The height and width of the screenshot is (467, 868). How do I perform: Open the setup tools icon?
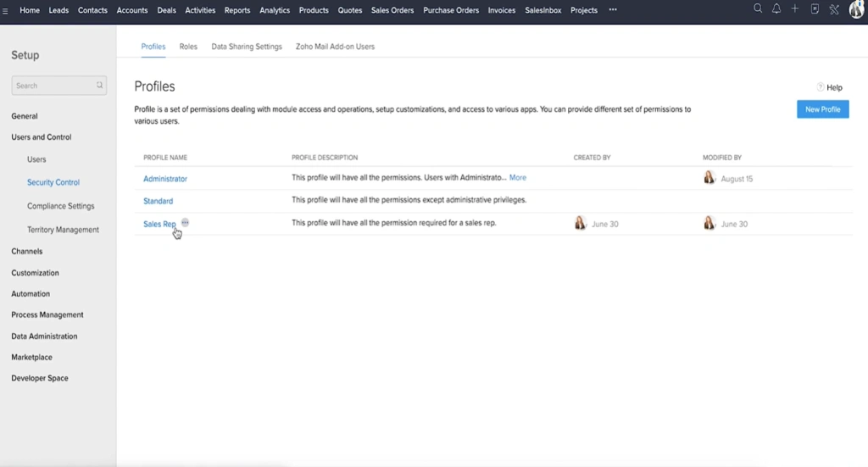(834, 9)
